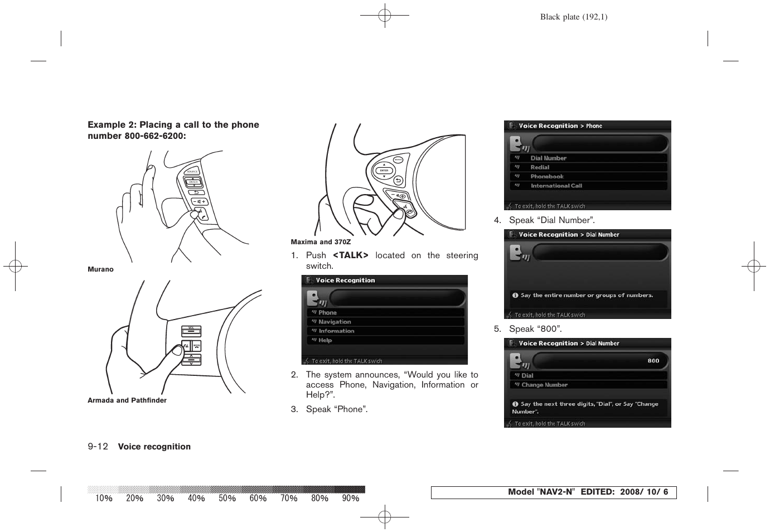Click the 10% swatch in the grayscale bar
Image resolution: width=770 pixels, height=532 pixels.
(x=103, y=490)
